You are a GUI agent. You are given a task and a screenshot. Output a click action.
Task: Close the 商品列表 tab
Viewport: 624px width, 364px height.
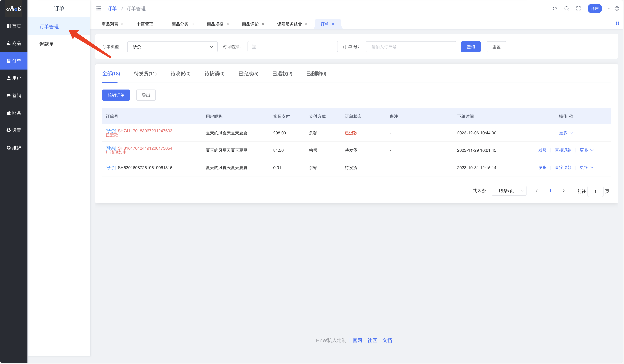[122, 24]
